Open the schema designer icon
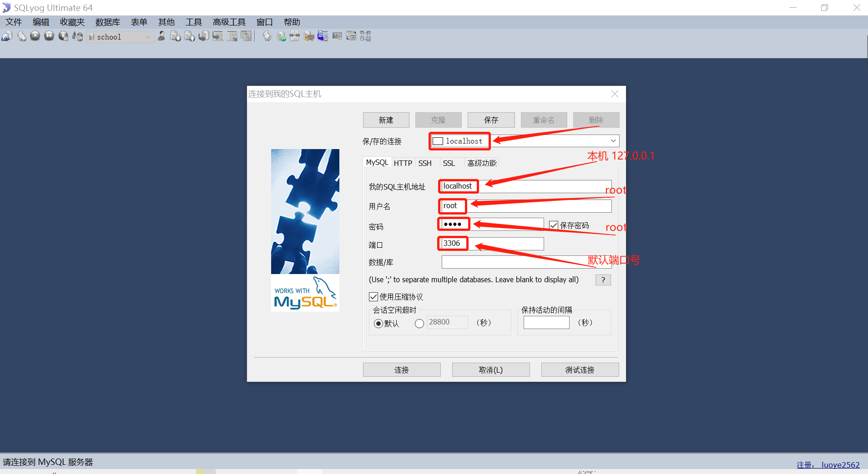 click(365, 36)
